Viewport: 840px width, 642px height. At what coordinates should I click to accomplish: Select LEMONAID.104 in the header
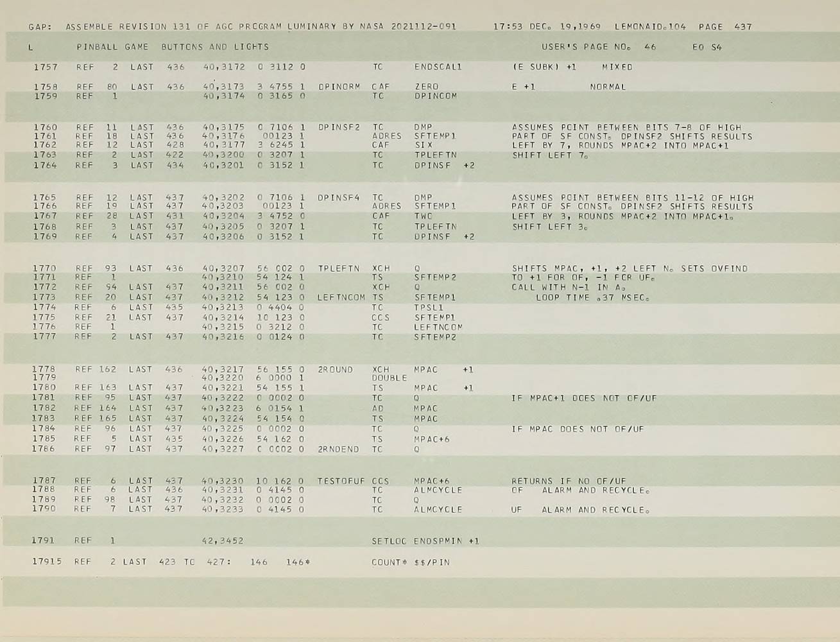click(x=650, y=27)
